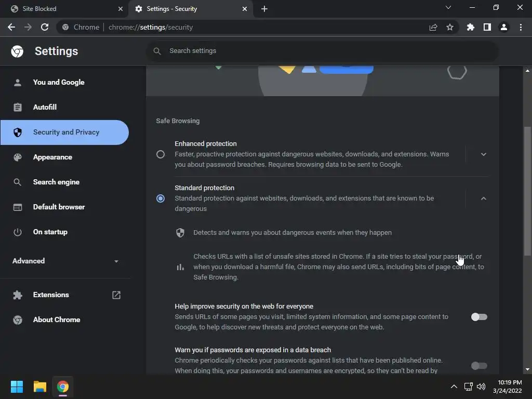Toggle the Warn about exposed passwords switch
Image resolution: width=532 pixels, height=399 pixels.
pos(479,366)
